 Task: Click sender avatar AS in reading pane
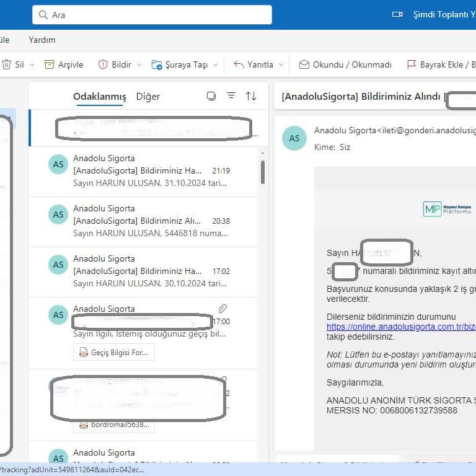294,138
